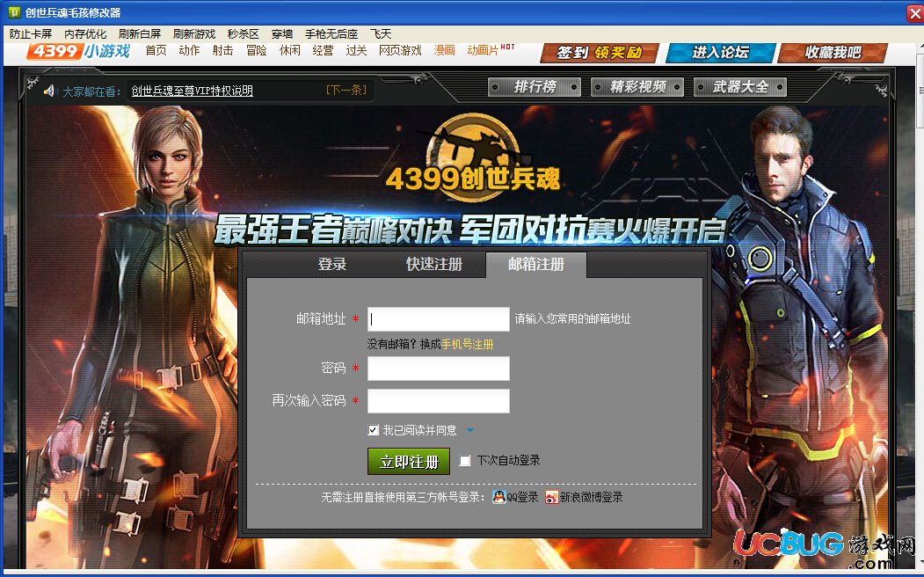Screen dimensions: 924x577
Task: Expand the agreement dropdown arrow
Action: 470,430
